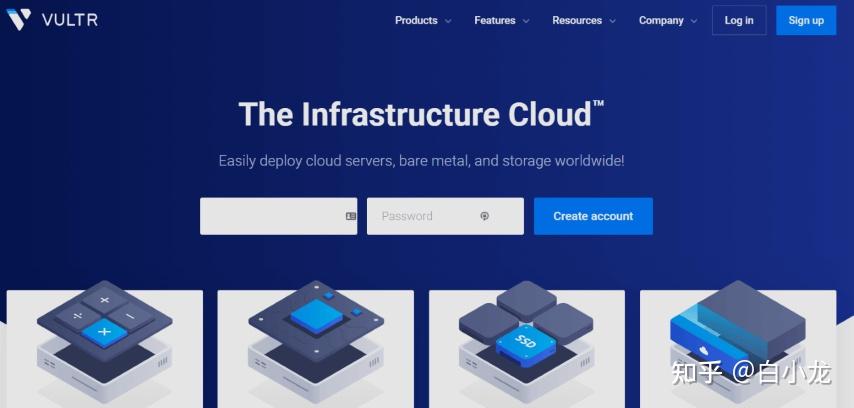Screen dimensions: 854x408
Task: Focus the email address input field
Action: point(278,216)
